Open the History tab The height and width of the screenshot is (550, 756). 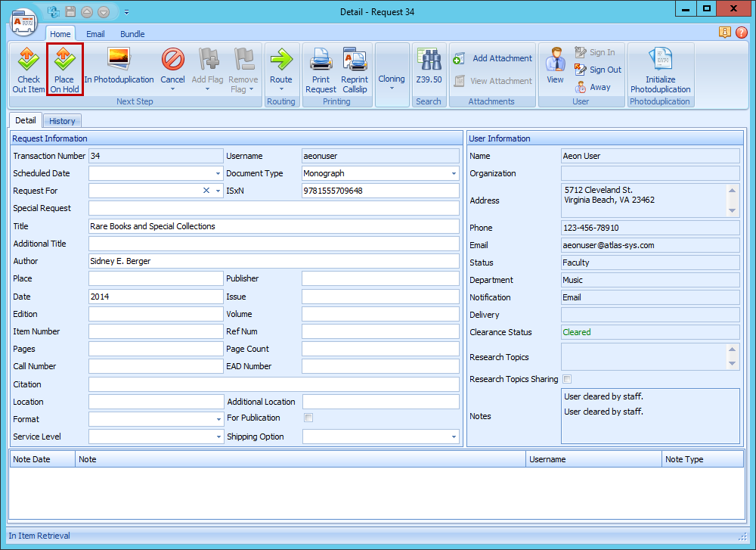(62, 120)
